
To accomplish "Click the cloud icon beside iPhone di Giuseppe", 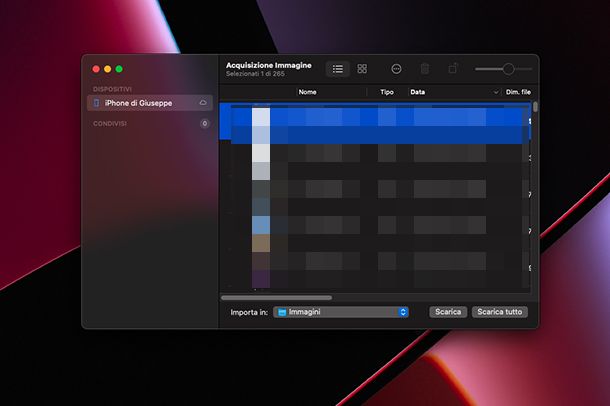I will pyautogui.click(x=203, y=103).
